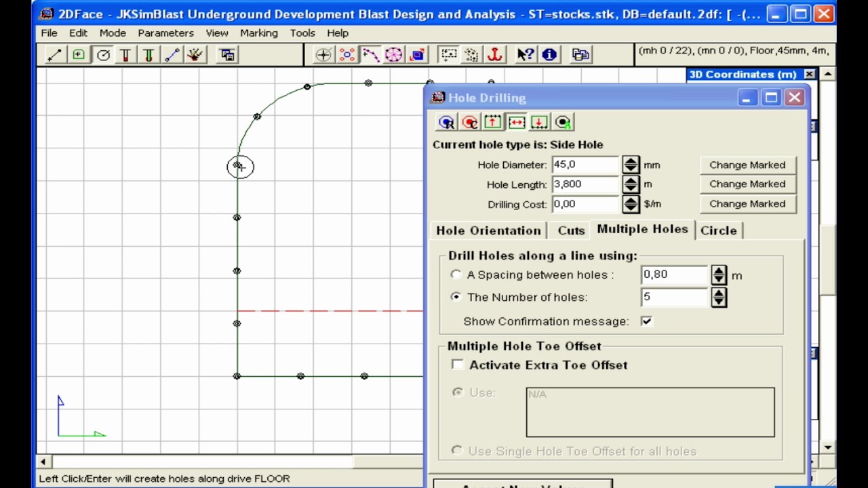
Task: Select the circle hole-drilling mode icon
Action: tap(103, 55)
